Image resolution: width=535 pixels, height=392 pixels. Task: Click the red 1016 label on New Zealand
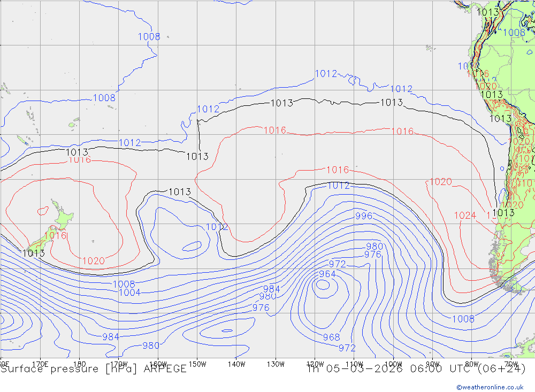click(x=55, y=236)
